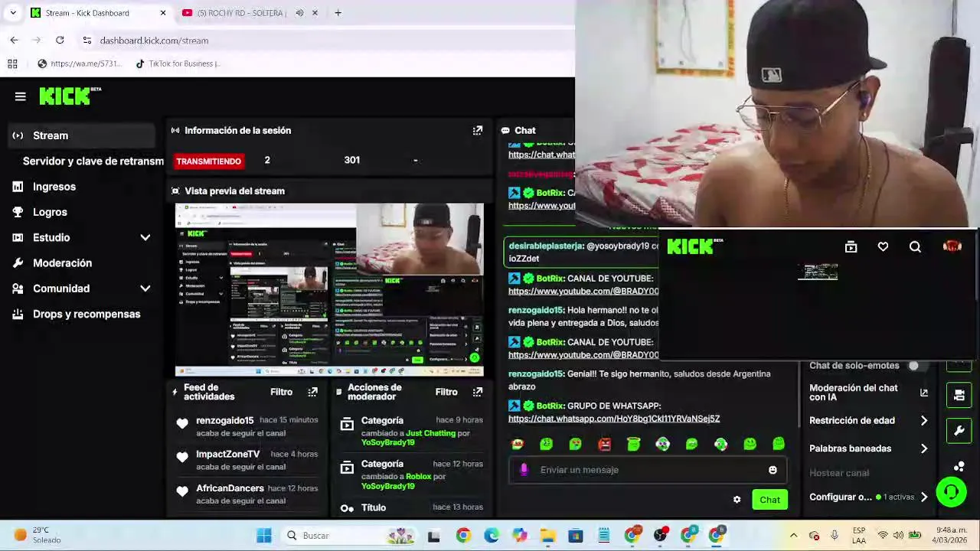Switch to YouTube ROCHY RD browser tab
This screenshot has width=980, height=551.
pos(242,13)
